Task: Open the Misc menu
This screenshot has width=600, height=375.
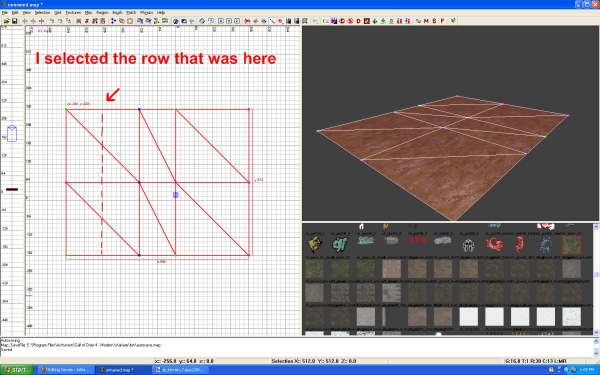Action: coord(88,13)
